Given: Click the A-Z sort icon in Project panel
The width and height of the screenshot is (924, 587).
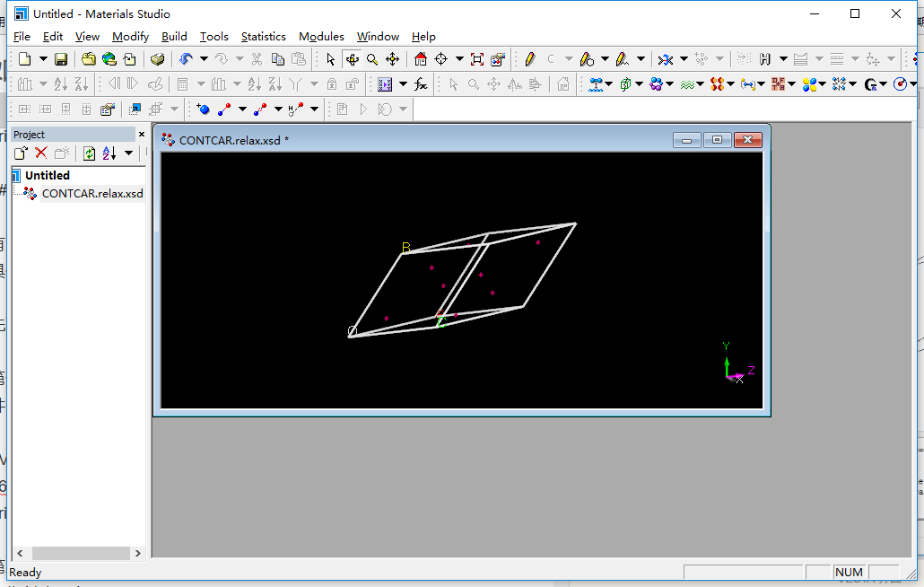Looking at the screenshot, I should point(109,153).
